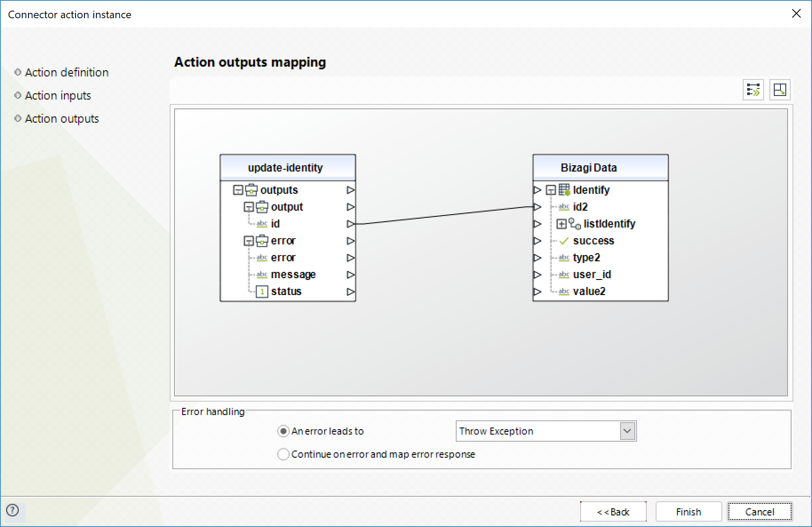Select the value2 row in Bizagi Data
This screenshot has width=812, height=527.
(x=601, y=291)
